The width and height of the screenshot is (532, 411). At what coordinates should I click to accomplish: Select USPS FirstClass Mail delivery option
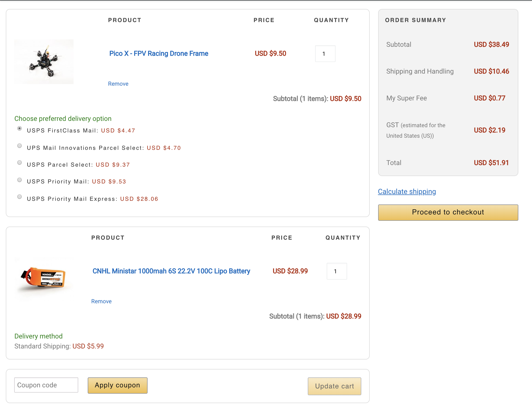pos(19,129)
